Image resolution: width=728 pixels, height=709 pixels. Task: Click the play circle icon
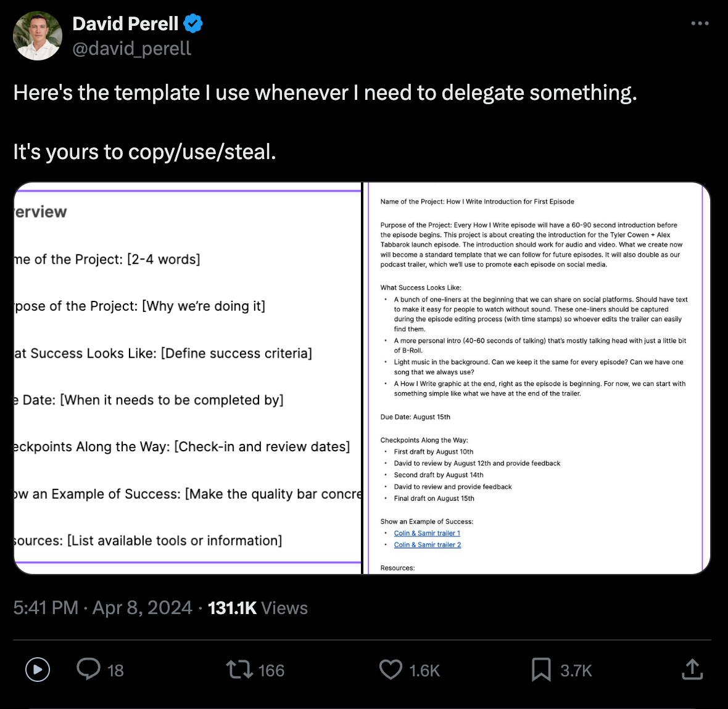coord(38,670)
